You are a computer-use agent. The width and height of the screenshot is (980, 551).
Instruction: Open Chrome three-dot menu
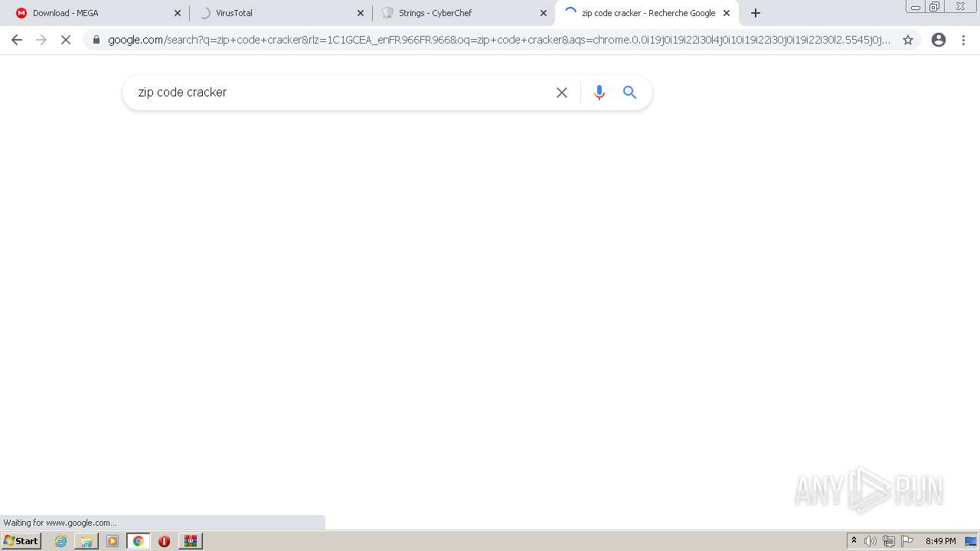[x=963, y=40]
